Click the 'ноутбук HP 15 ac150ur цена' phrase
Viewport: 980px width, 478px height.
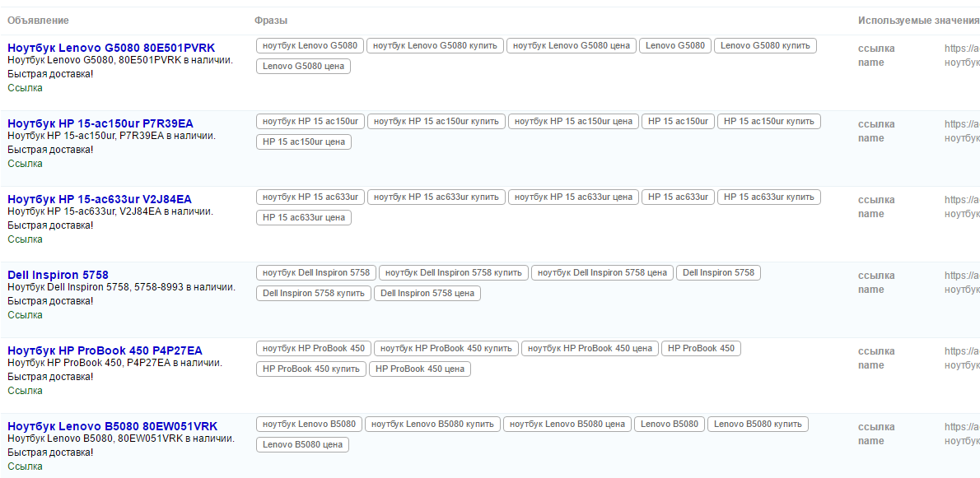point(573,122)
